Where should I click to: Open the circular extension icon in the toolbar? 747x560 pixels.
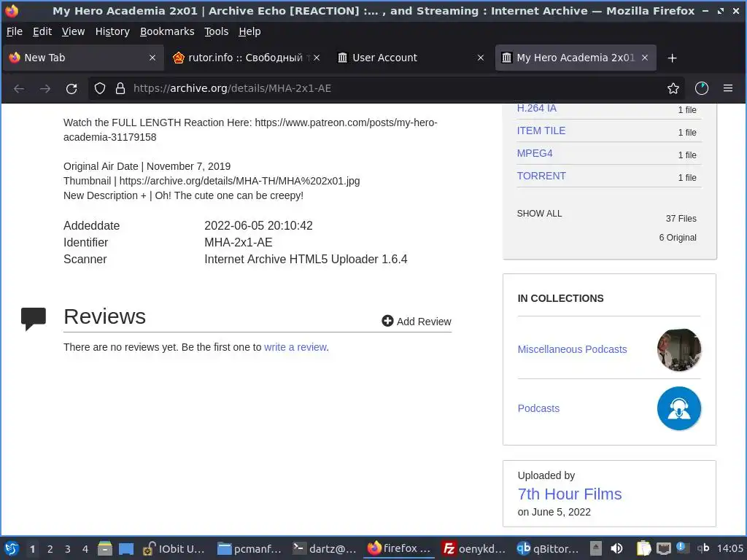pos(702,88)
